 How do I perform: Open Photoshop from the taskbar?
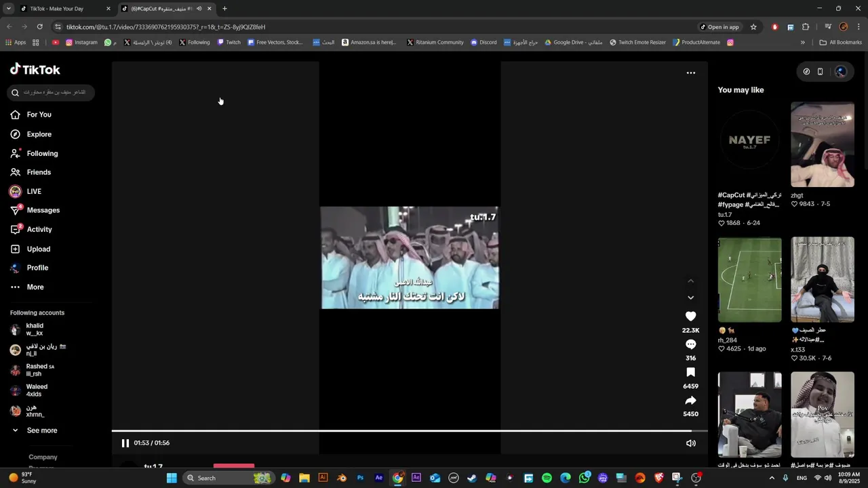[x=360, y=478]
